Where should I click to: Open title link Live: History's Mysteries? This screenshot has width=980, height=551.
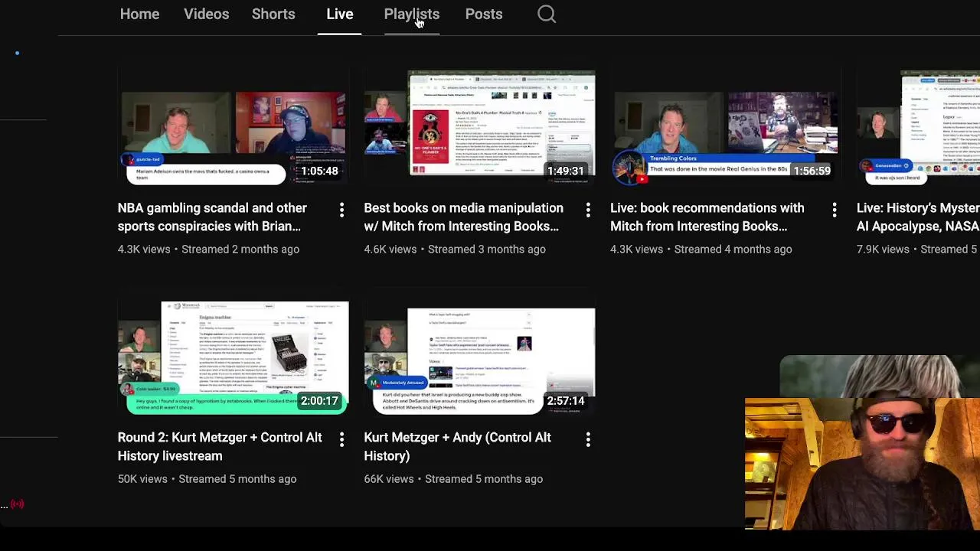(x=918, y=217)
